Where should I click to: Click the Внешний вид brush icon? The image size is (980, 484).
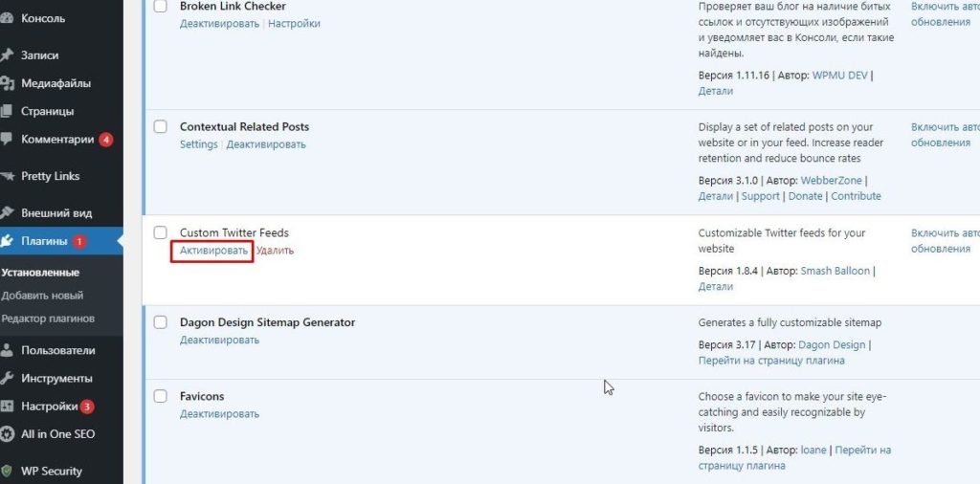click(7, 212)
